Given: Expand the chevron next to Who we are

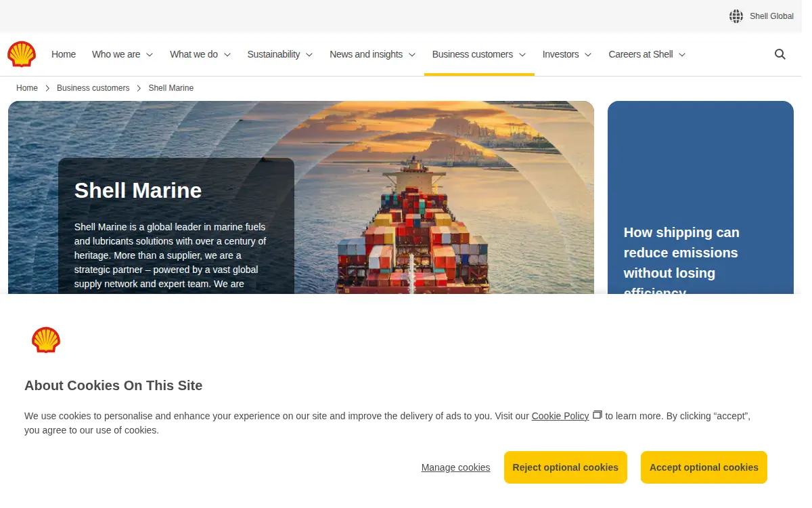Looking at the screenshot, I should click(x=150, y=55).
